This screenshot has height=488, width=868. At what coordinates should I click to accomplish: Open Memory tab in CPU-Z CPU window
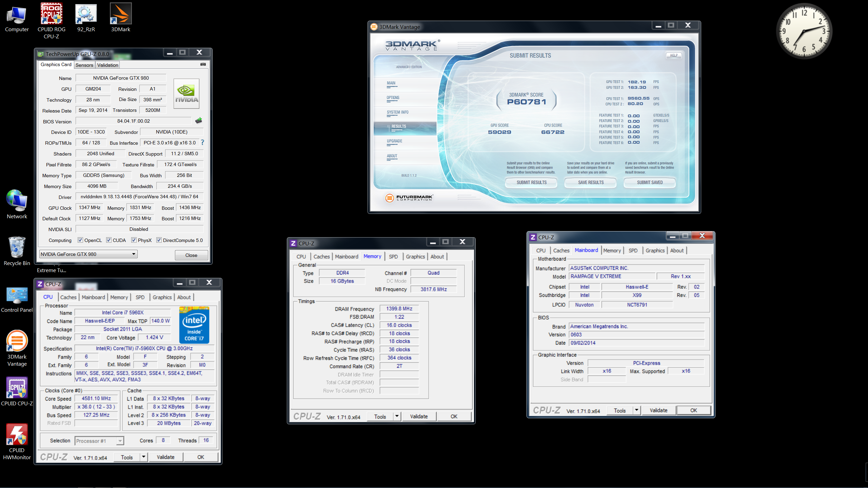pos(119,297)
